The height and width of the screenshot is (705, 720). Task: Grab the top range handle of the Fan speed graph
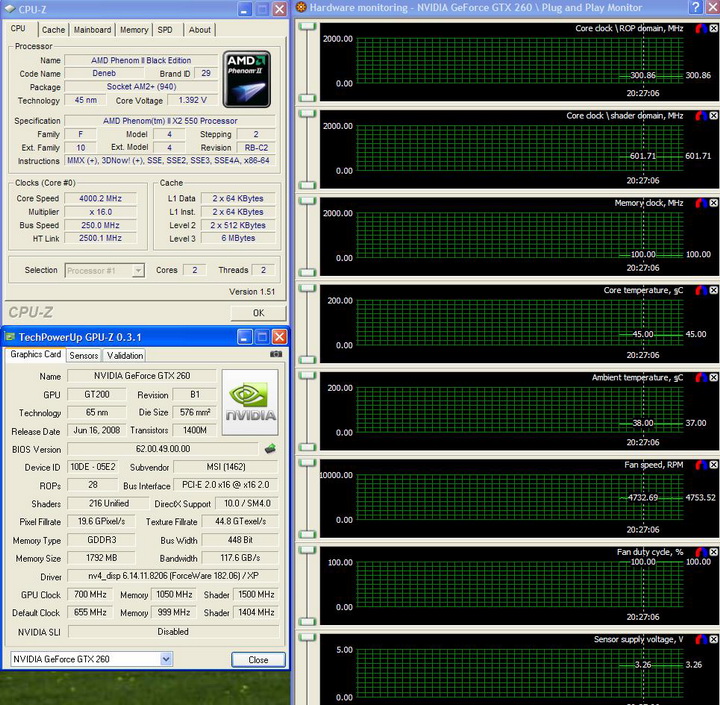click(308, 462)
